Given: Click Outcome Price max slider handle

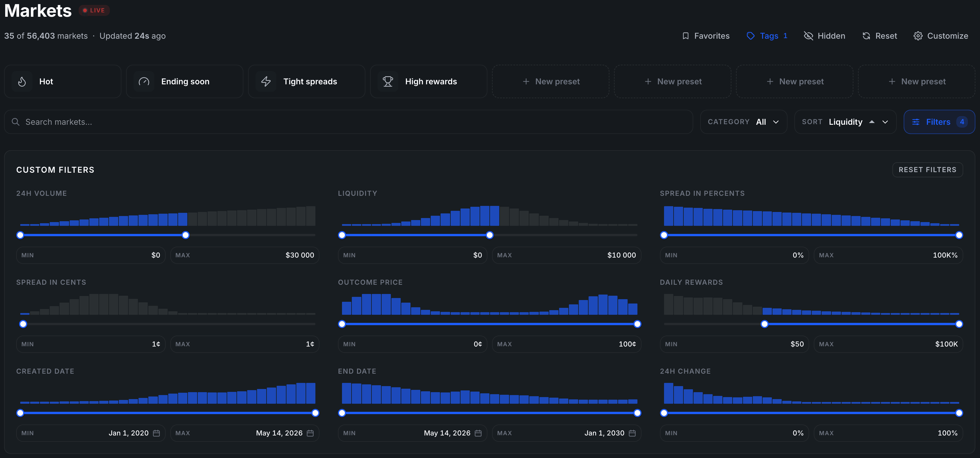Looking at the screenshot, I should tap(637, 324).
